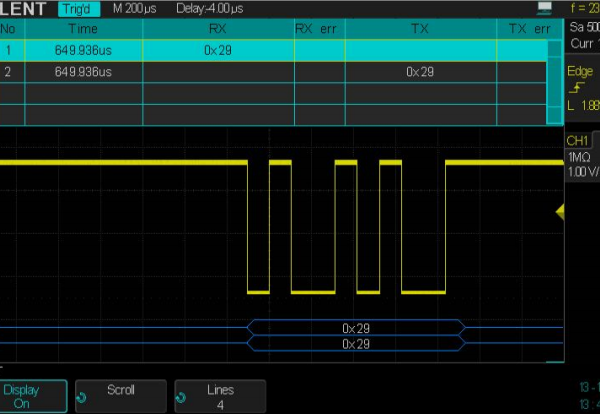Click the upper 0x29 decode bus label

click(356, 327)
